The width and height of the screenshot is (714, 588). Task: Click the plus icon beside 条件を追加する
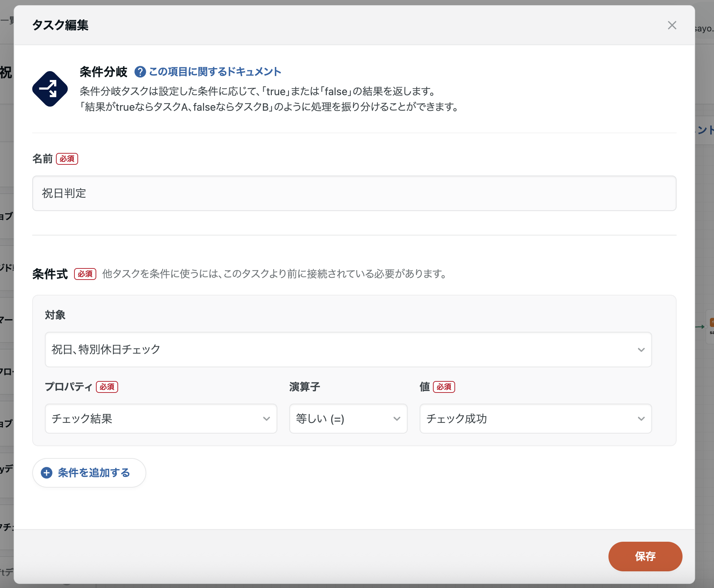coord(47,473)
